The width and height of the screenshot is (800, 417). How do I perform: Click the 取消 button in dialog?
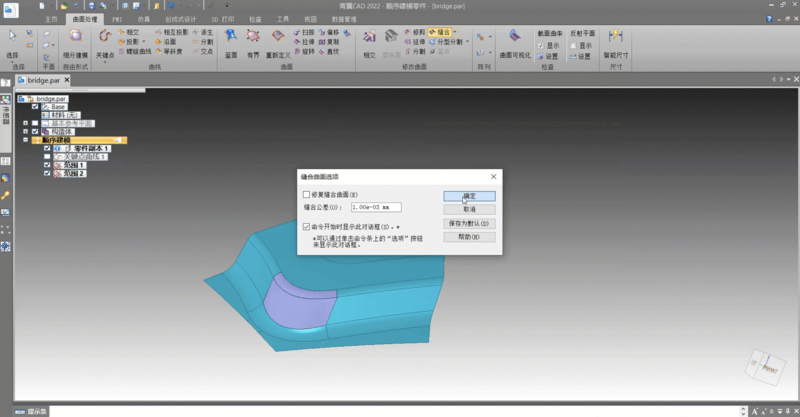coord(469,209)
